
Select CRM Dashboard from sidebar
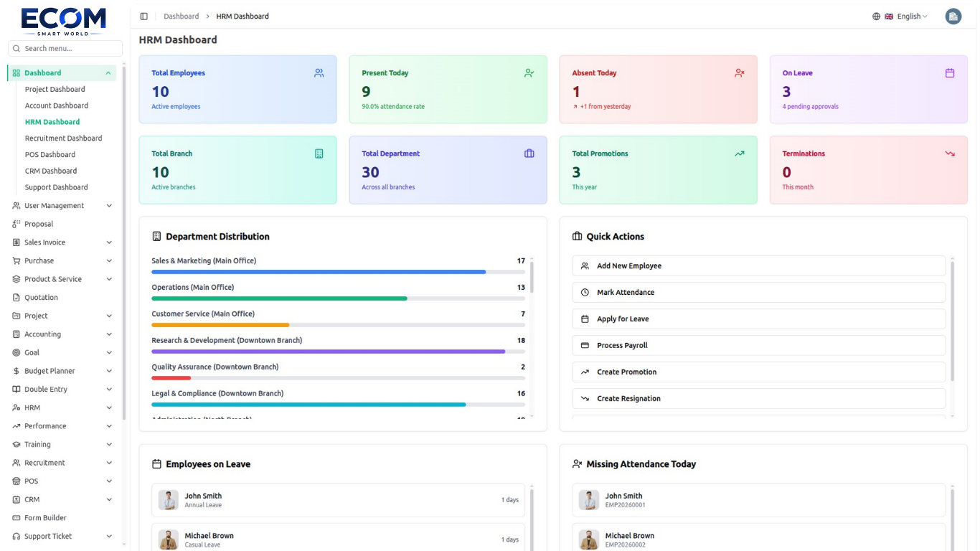pos(51,171)
